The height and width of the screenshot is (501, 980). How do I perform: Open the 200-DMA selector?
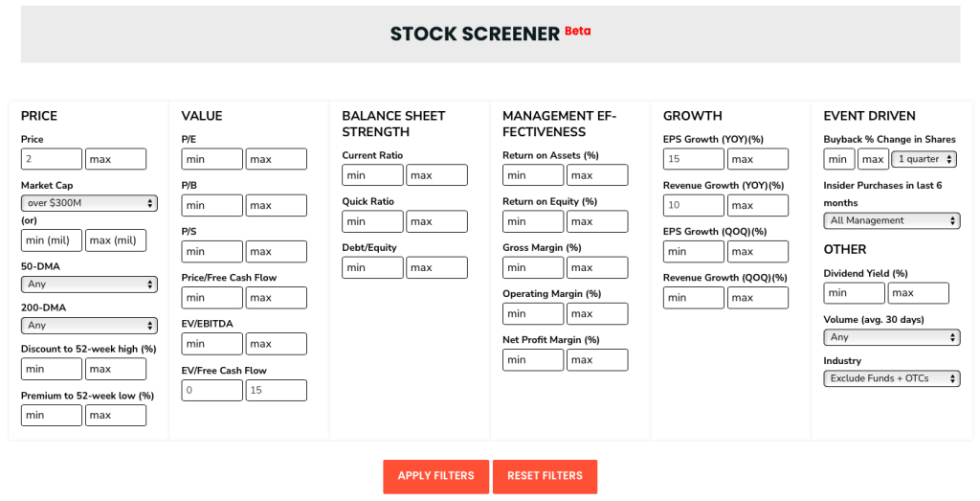[x=89, y=326]
